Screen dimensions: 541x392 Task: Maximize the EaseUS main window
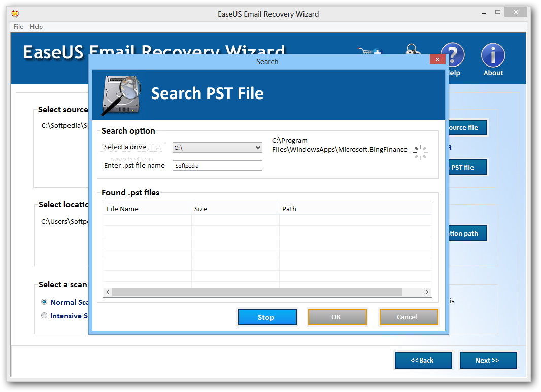(497, 12)
